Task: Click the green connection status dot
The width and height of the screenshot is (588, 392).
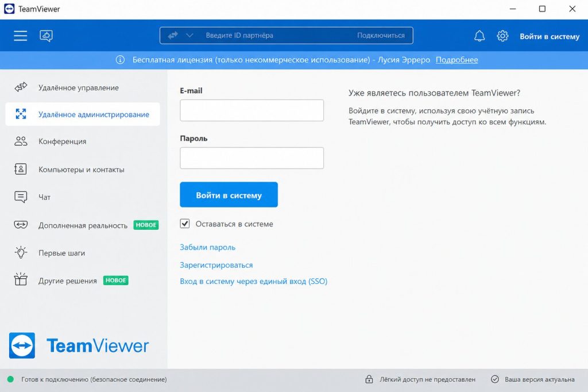Action: click(10, 379)
